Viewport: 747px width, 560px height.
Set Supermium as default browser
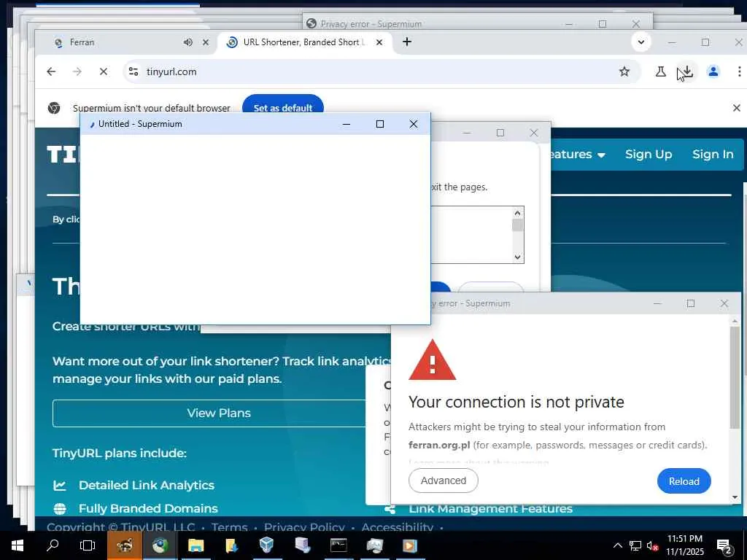click(x=283, y=108)
